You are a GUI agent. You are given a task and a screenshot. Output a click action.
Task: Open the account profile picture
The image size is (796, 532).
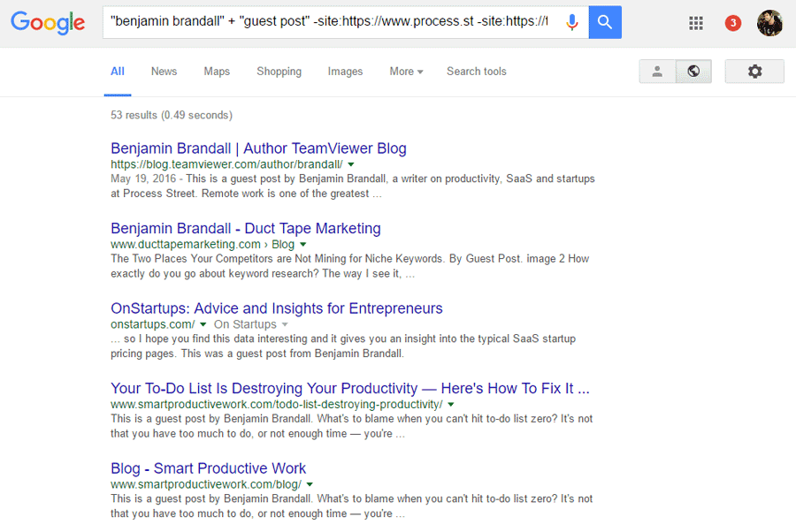pos(769,23)
